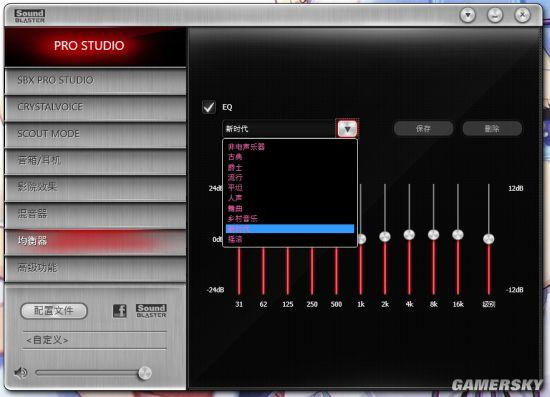Click the Sound Blaster logo in title bar

point(30,16)
